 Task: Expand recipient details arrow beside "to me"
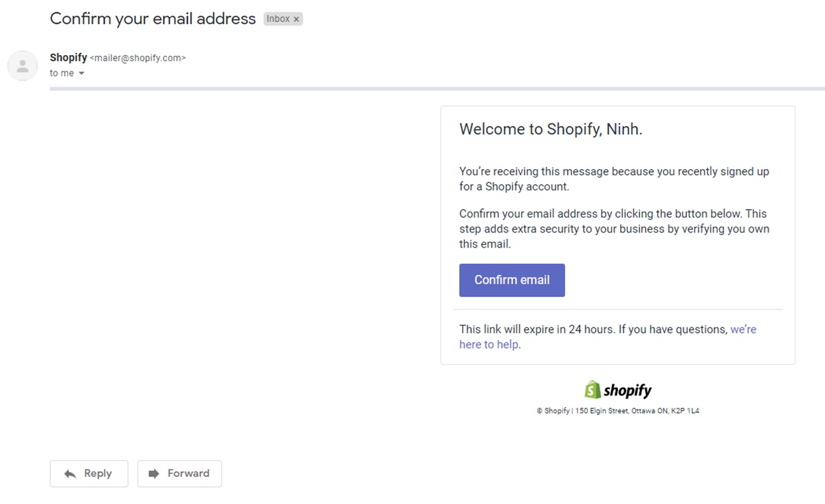[x=81, y=74]
